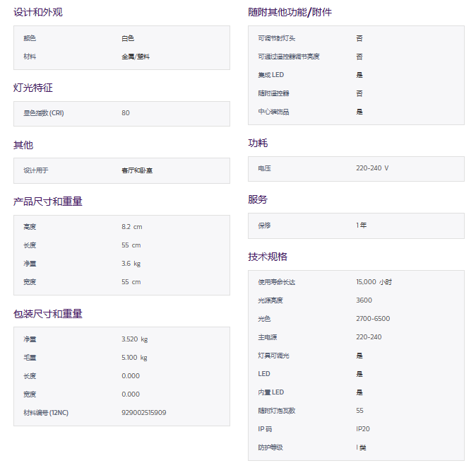Click the '光源亮度' label
The image size is (476, 468).
click(270, 300)
